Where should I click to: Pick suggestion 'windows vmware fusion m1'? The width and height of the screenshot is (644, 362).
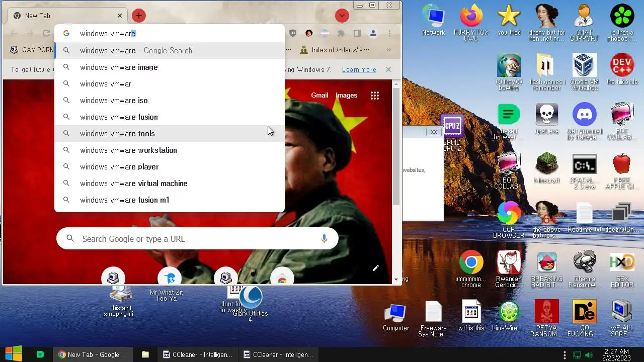(170, 200)
